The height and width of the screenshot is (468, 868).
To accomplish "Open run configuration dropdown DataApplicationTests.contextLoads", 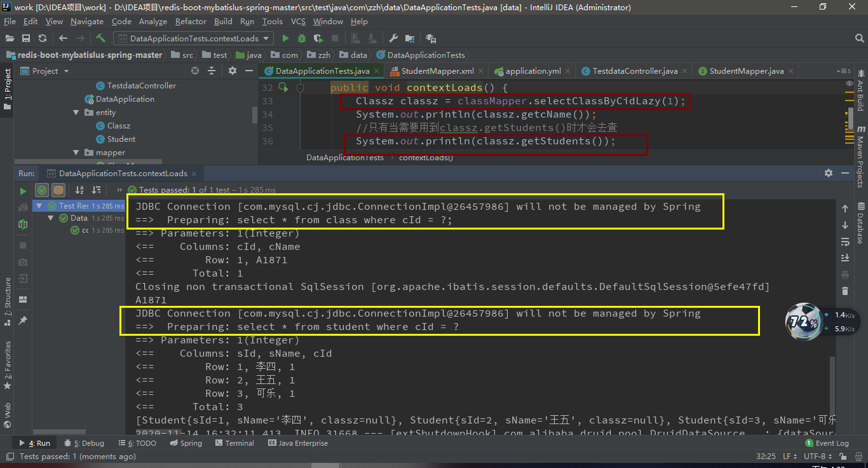I will click(194, 38).
